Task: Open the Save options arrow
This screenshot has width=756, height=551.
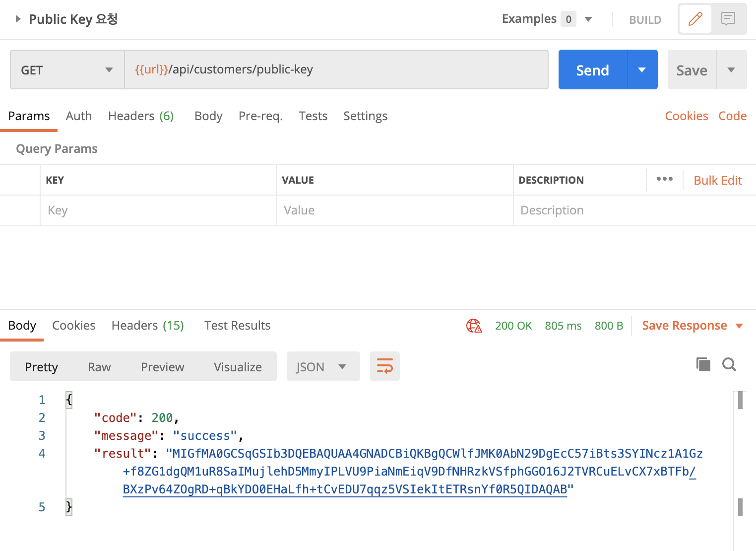Action: [x=732, y=70]
